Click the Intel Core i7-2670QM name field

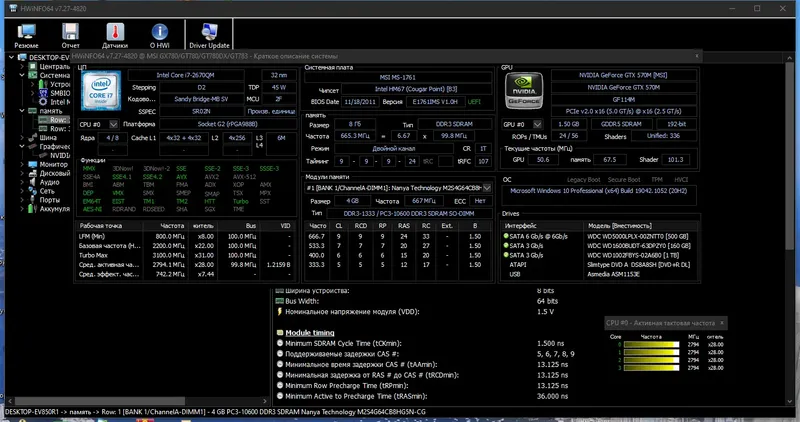186,75
